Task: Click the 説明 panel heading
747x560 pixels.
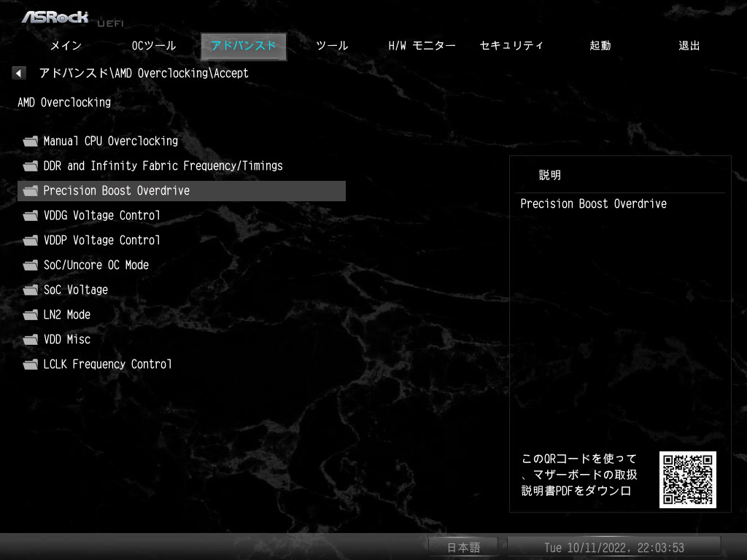Action: pos(550,175)
